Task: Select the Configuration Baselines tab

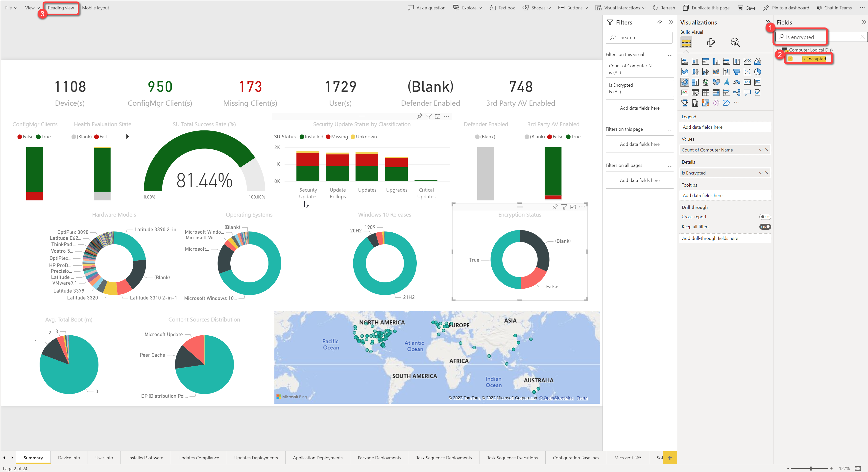Action: [x=576, y=457]
